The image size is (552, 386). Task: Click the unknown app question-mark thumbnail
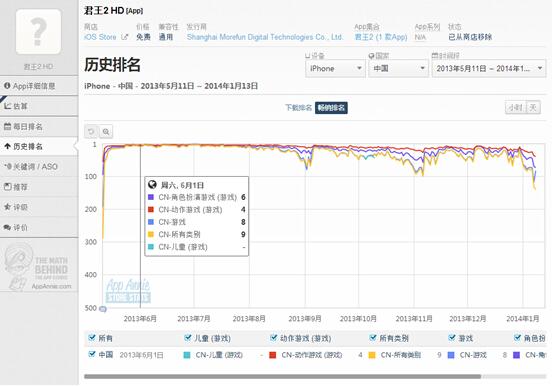click(38, 32)
